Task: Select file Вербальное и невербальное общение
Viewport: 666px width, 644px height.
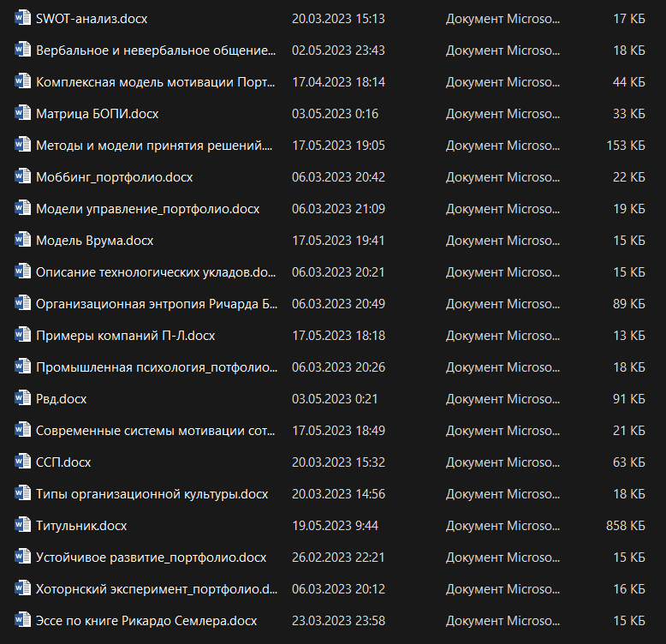Action: coord(155,51)
